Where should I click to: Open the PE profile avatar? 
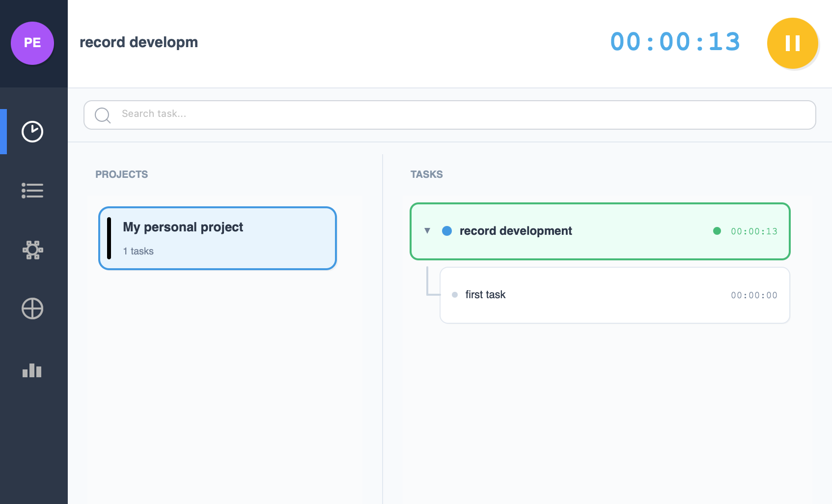tap(32, 43)
